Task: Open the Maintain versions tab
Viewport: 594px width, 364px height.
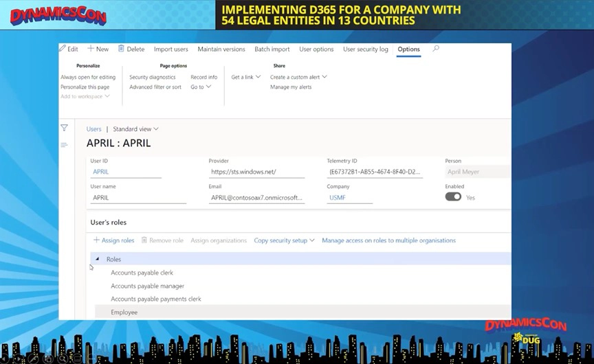Action: pyautogui.click(x=221, y=49)
